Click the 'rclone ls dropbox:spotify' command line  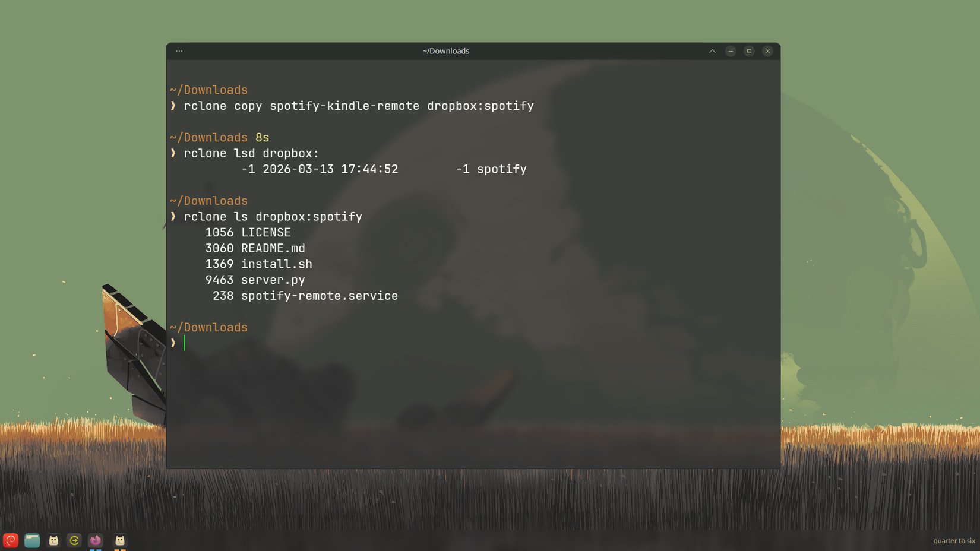tap(273, 217)
